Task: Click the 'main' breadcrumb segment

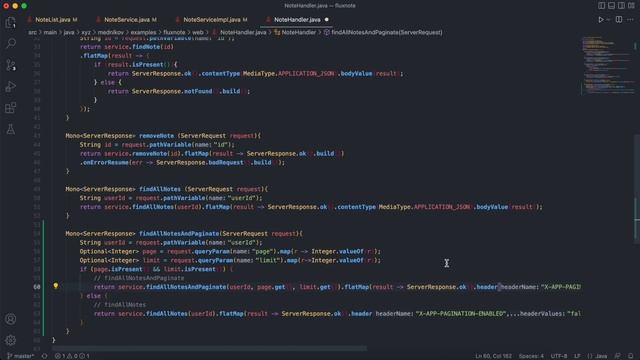Action: [50, 32]
